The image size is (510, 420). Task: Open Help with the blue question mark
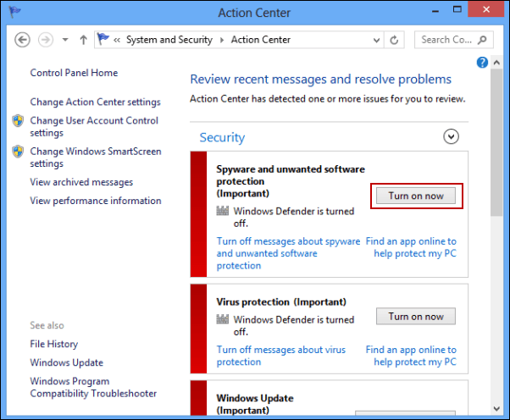click(x=482, y=62)
